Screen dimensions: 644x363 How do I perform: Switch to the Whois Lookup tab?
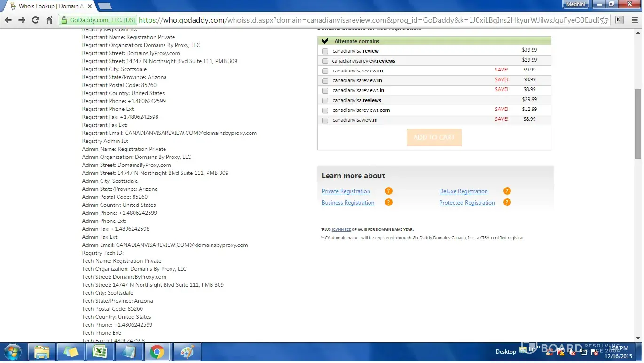tap(49, 6)
